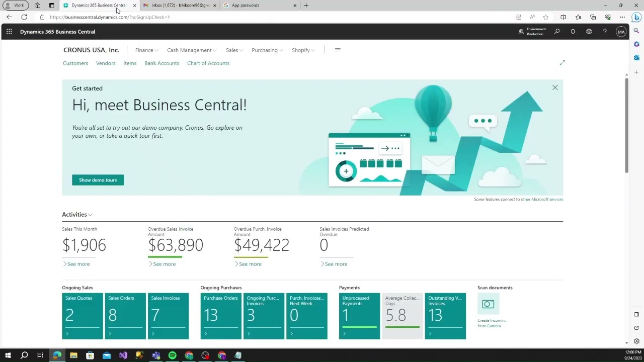Open See more under Overdue Sales Invoice Amount

(162, 264)
